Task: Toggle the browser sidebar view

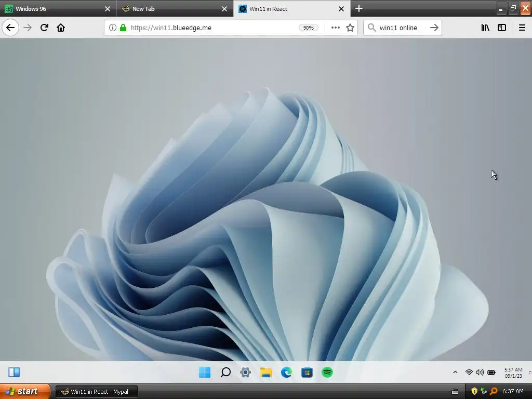Action: (x=502, y=28)
